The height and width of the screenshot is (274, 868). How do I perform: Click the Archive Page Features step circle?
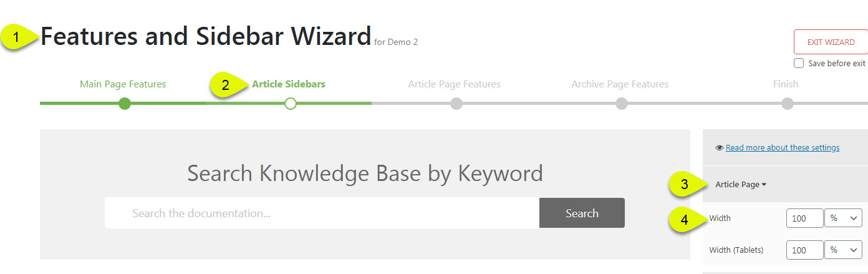point(621,104)
